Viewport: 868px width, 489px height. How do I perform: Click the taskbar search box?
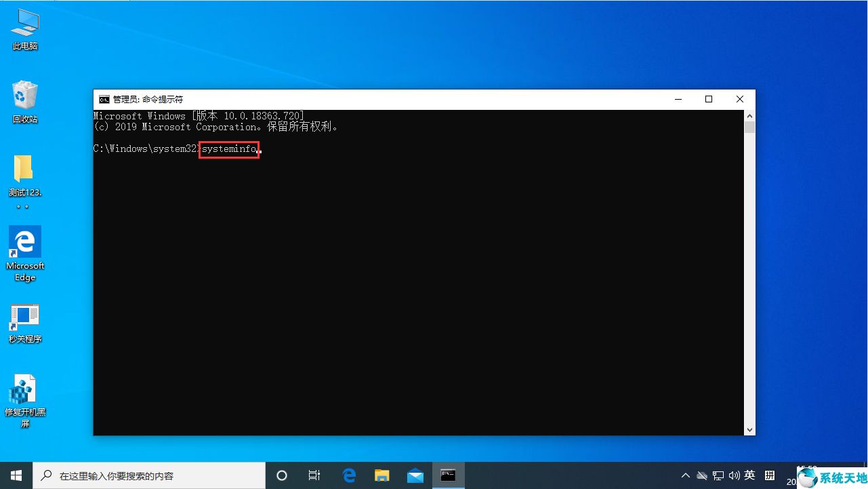tap(149, 475)
